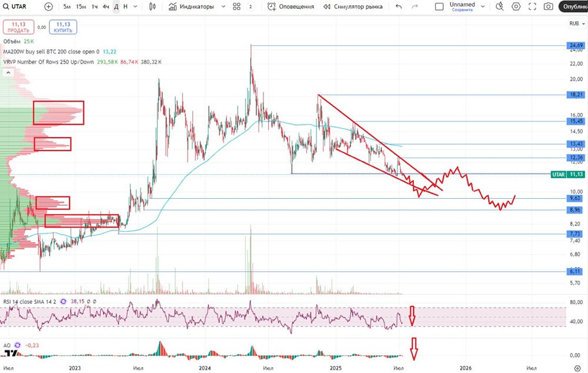Click the 2026 label on time axis
The height and width of the screenshot is (373, 588).
(466, 368)
